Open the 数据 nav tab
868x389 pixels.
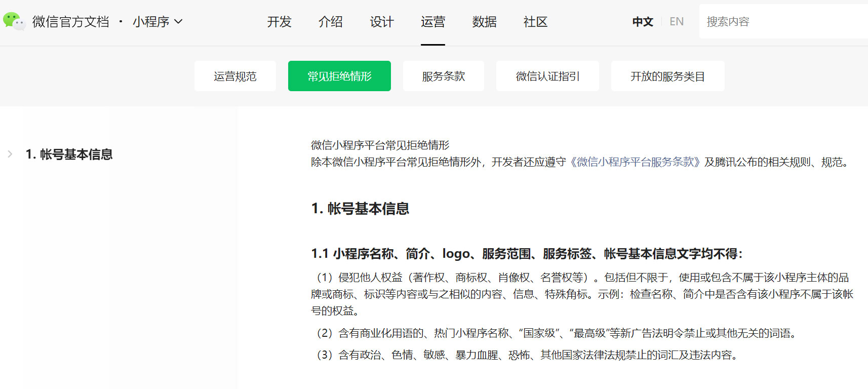click(485, 22)
